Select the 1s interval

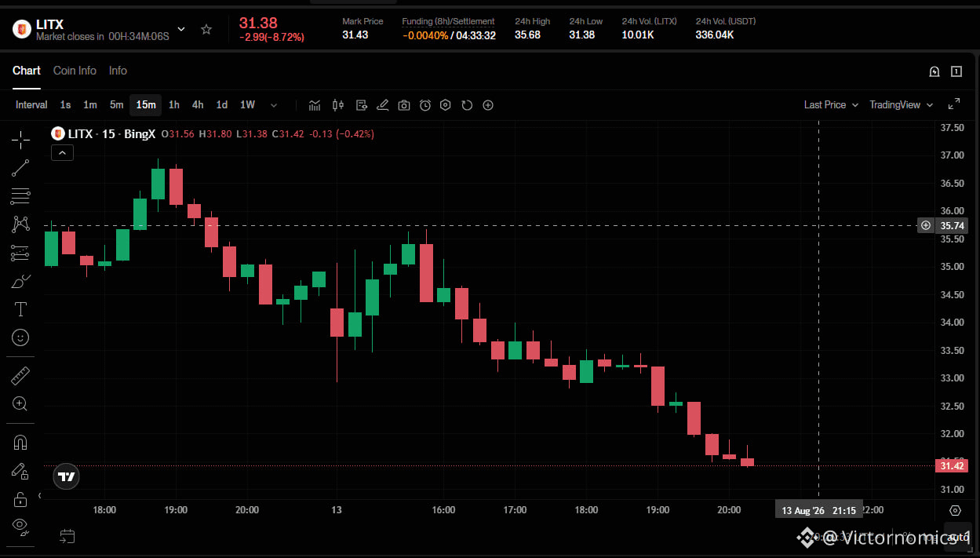tap(65, 105)
